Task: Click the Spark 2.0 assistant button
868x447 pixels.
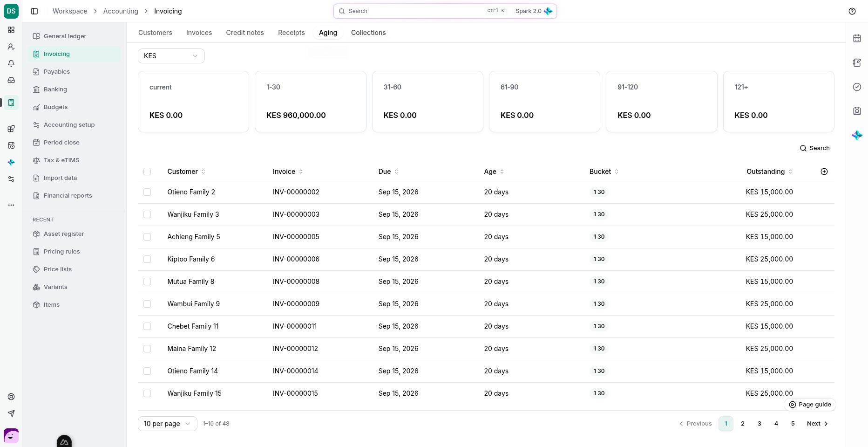Action: 534,11
